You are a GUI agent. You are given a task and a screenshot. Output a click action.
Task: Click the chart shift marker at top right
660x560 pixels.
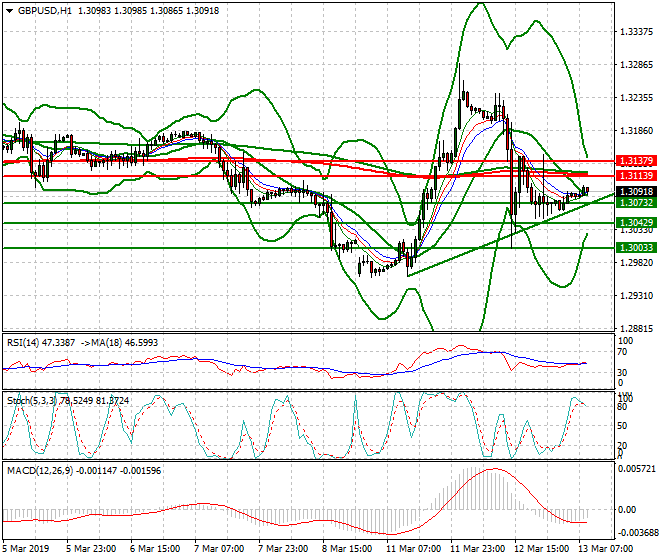point(601,7)
